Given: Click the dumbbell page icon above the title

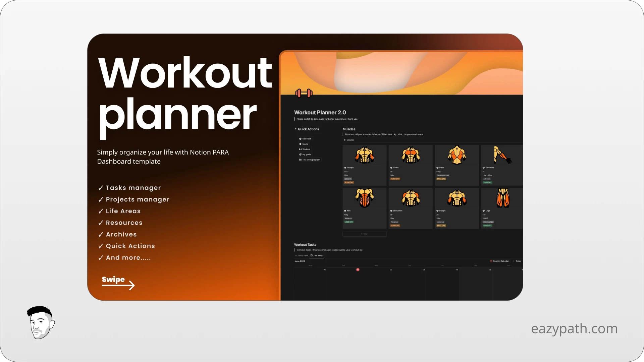Looking at the screenshot, I should pyautogui.click(x=305, y=93).
